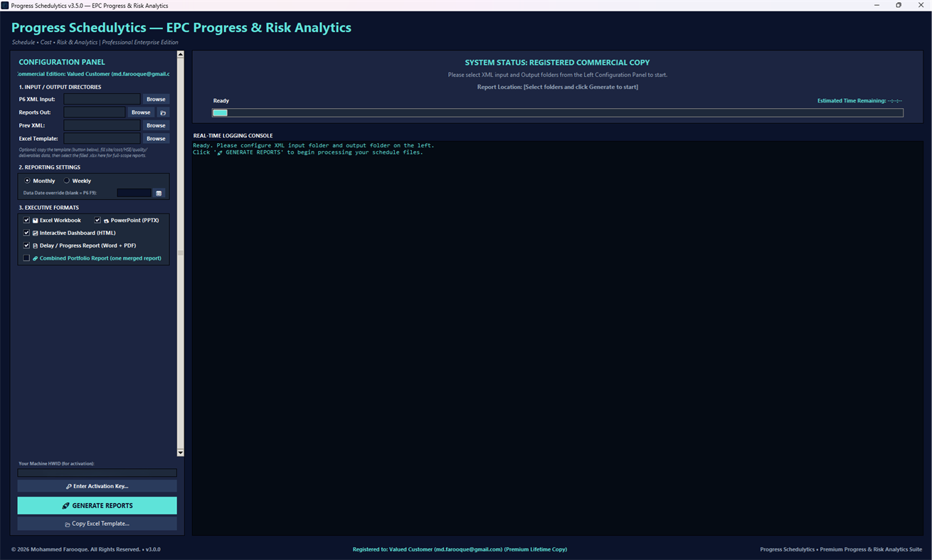This screenshot has height=560, width=932.
Task: Click the 'Optional: copy the template' hint text
Action: (x=83, y=152)
